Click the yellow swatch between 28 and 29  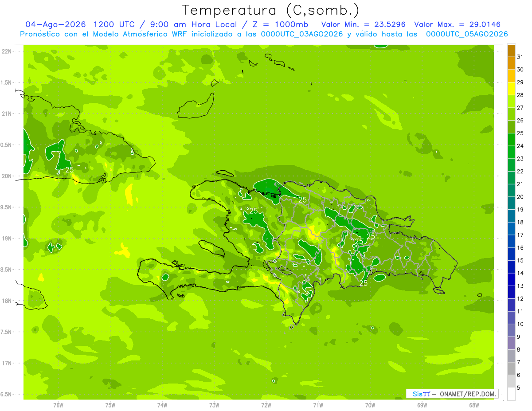tap(511, 89)
